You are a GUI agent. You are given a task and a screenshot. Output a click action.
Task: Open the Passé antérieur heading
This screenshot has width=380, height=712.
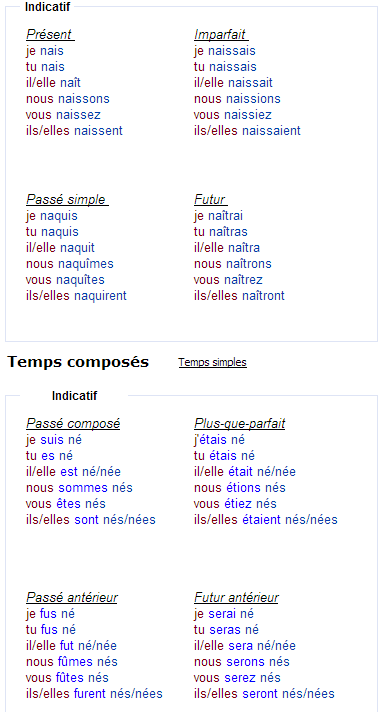click(72, 598)
